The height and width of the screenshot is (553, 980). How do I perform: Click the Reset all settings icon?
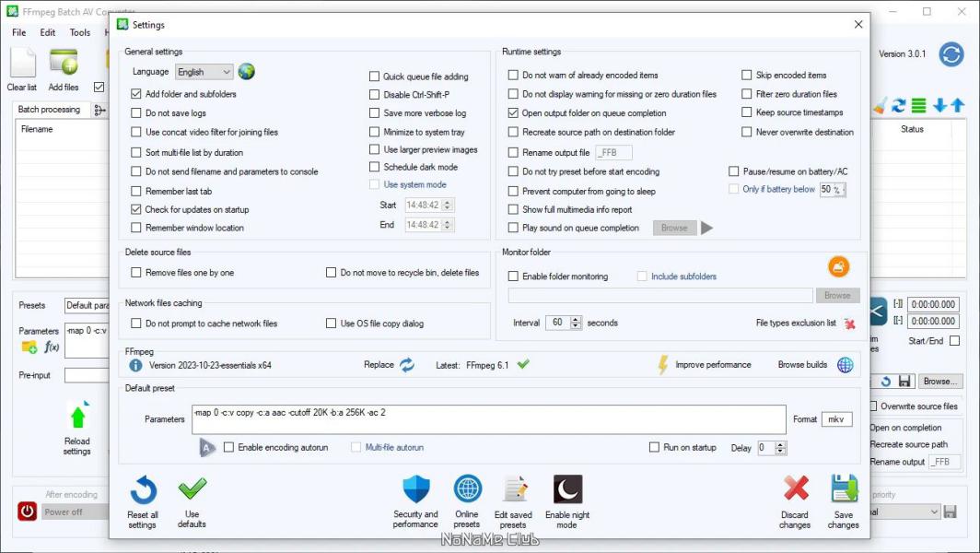(143, 489)
